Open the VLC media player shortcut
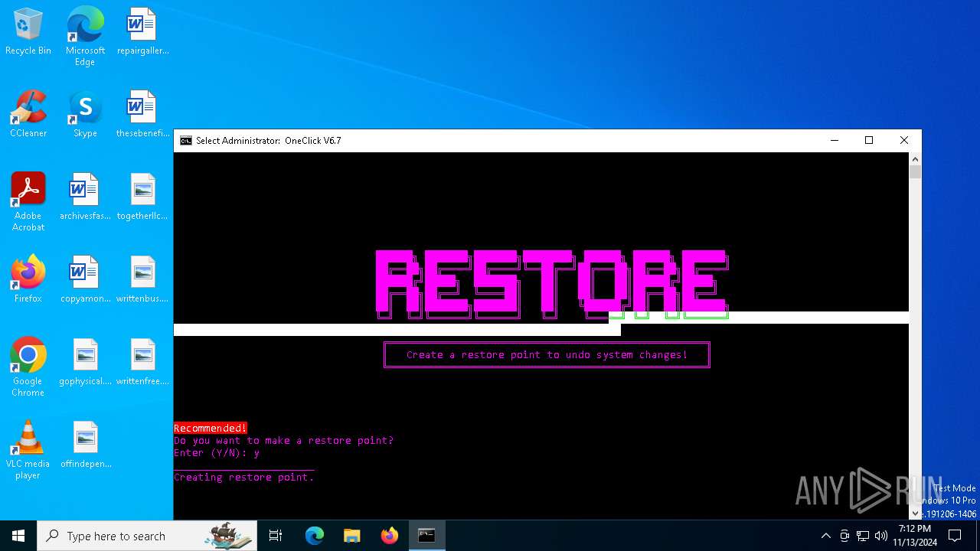This screenshot has height=551, width=980. 28,450
